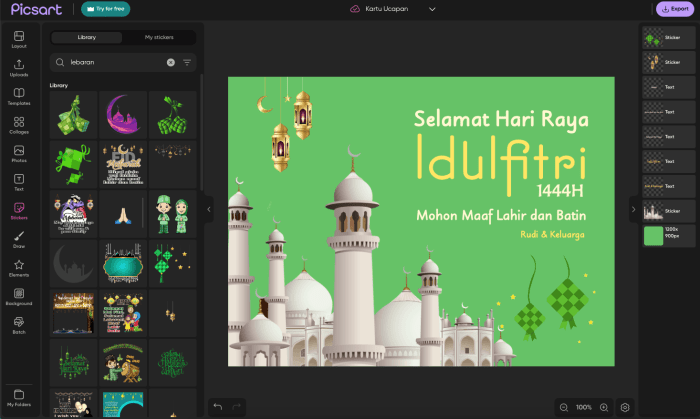Add the hanging ketupat with stars sticker

(x=173, y=264)
